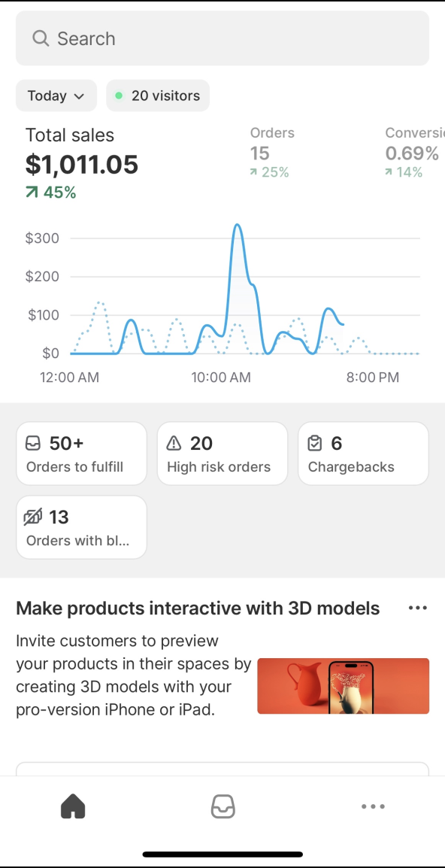445x868 pixels.
Task: Tap the high risk warning triangle icon
Action: pyautogui.click(x=174, y=443)
